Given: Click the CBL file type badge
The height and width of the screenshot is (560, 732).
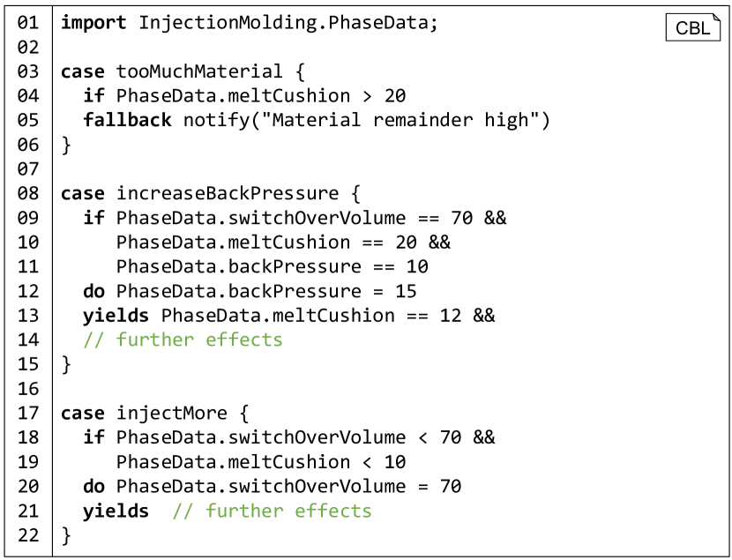Looking at the screenshot, I should tap(693, 27).
